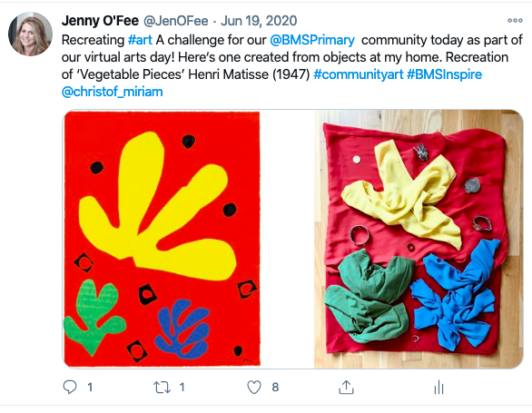This screenshot has width=532, height=413.
Task: Open Jenny O'Fee's profile picture
Action: [30, 34]
